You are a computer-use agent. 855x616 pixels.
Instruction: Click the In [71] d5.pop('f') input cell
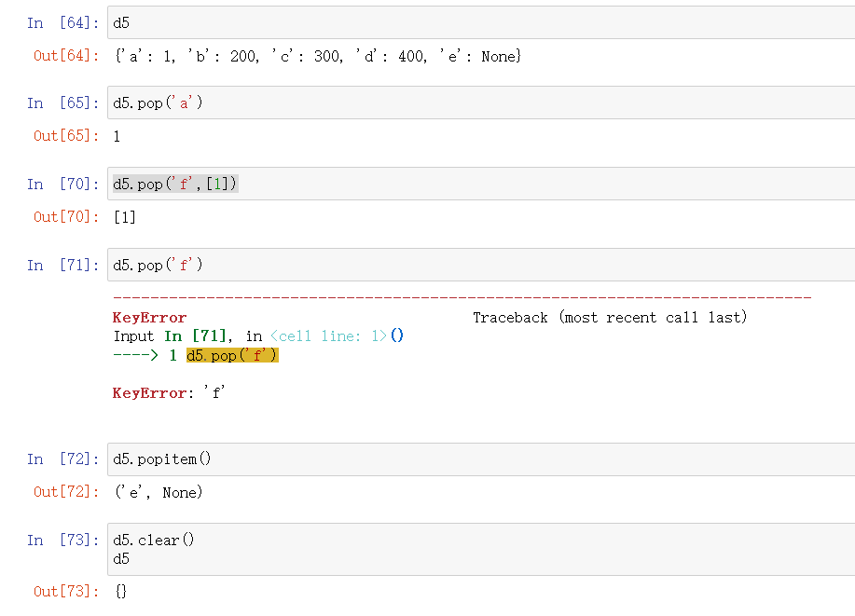(466, 266)
